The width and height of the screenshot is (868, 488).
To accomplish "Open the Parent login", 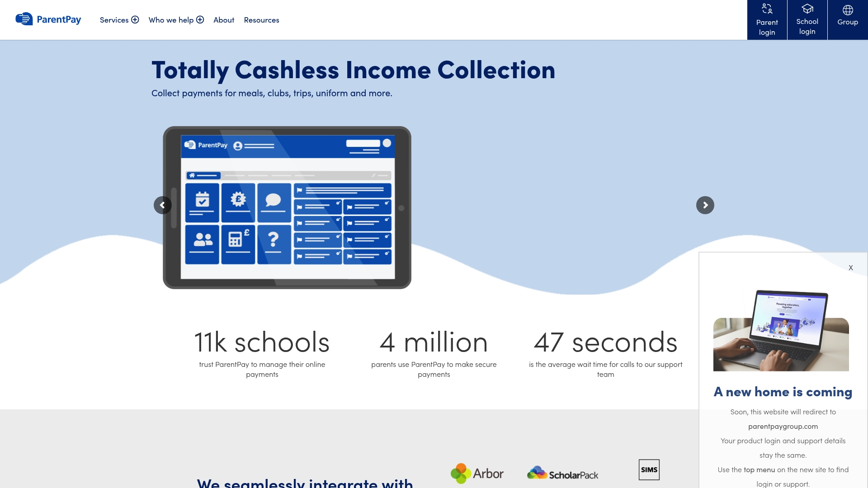I will pyautogui.click(x=767, y=20).
